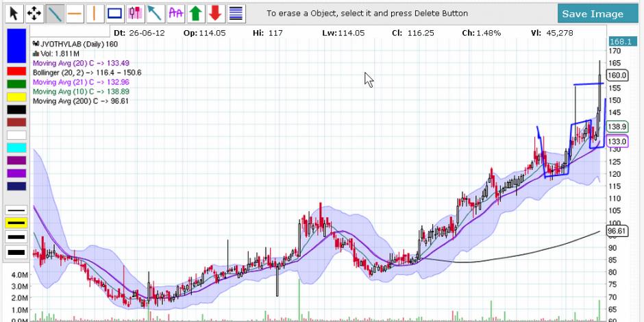The height and width of the screenshot is (322, 644).
Task: Choose the dark magenta color swatch
Action: click(16, 160)
